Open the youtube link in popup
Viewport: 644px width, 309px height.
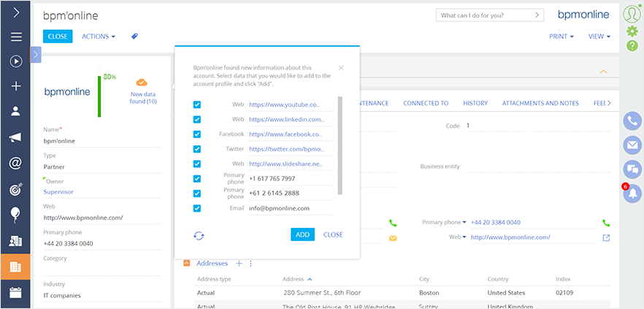click(x=284, y=104)
